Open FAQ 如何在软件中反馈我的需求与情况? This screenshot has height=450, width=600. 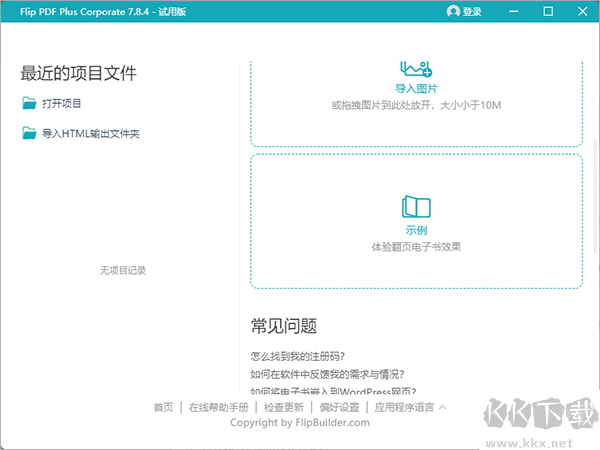[x=328, y=374]
